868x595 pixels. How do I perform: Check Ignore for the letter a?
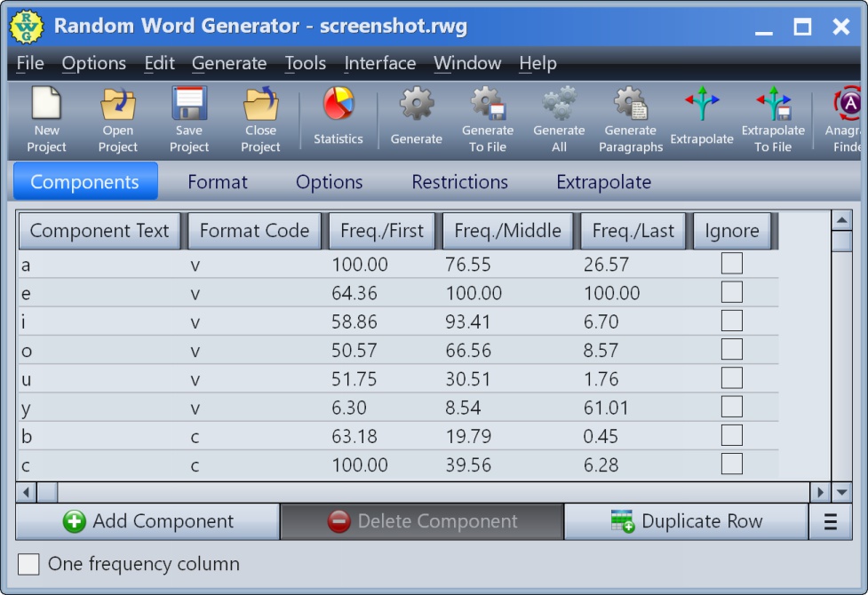point(731,262)
